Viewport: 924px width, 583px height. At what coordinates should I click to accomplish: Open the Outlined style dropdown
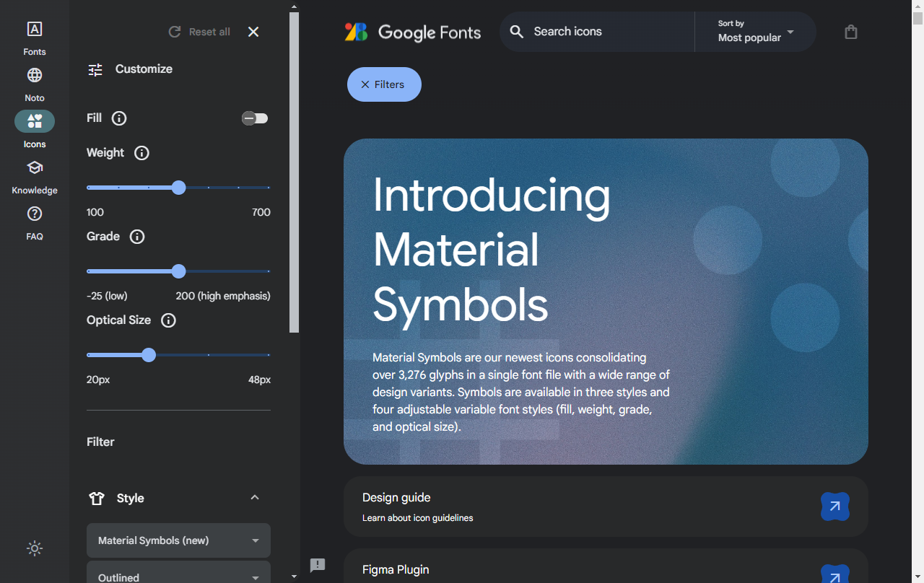(x=178, y=572)
